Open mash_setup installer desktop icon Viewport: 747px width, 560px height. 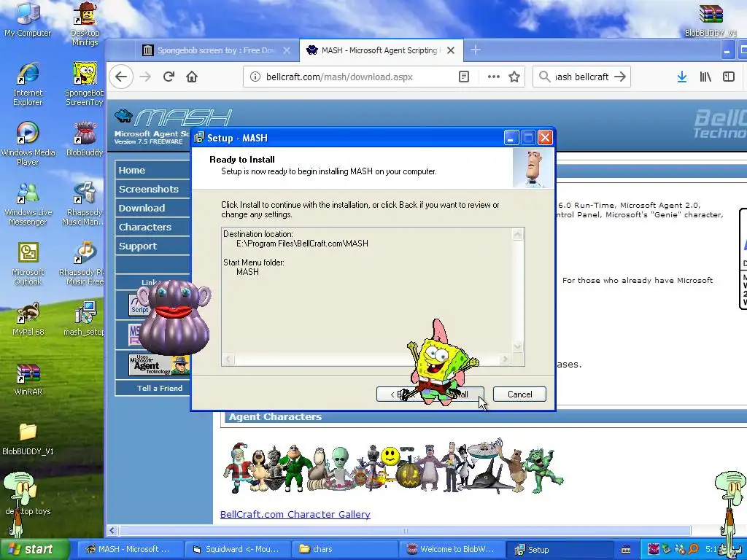point(85,319)
